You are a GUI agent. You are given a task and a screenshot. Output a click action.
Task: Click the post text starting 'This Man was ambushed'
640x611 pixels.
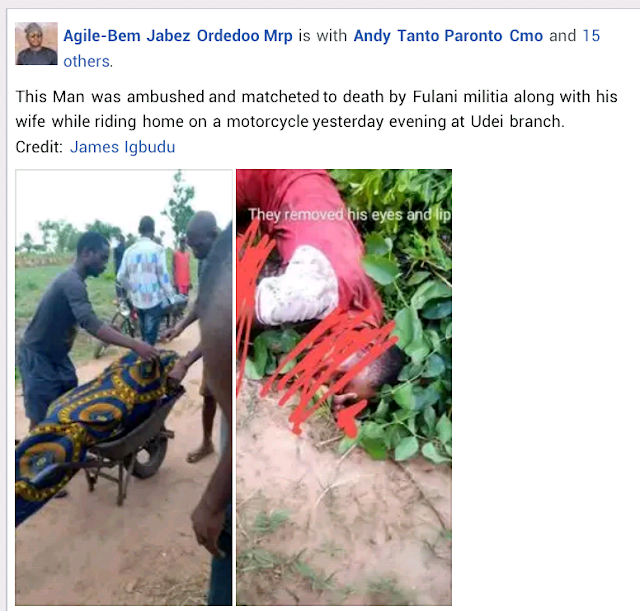coord(316,109)
